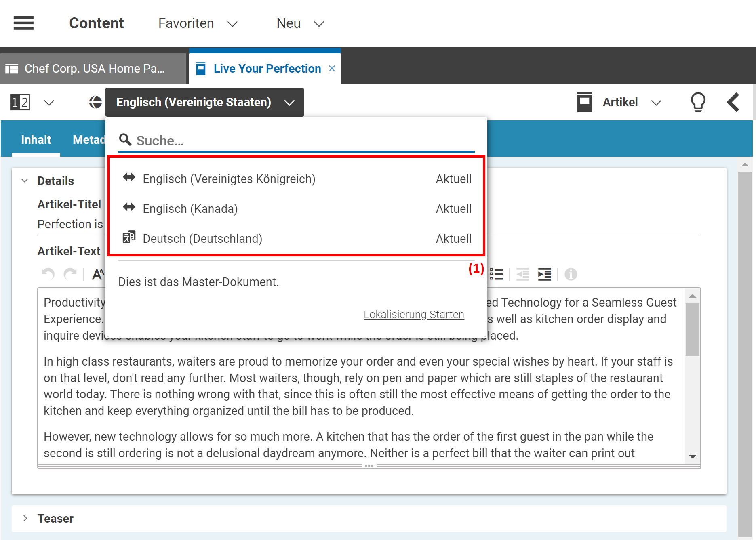The width and height of the screenshot is (756, 540).
Task: Close the Live Your Perfection tab
Action: click(x=332, y=69)
